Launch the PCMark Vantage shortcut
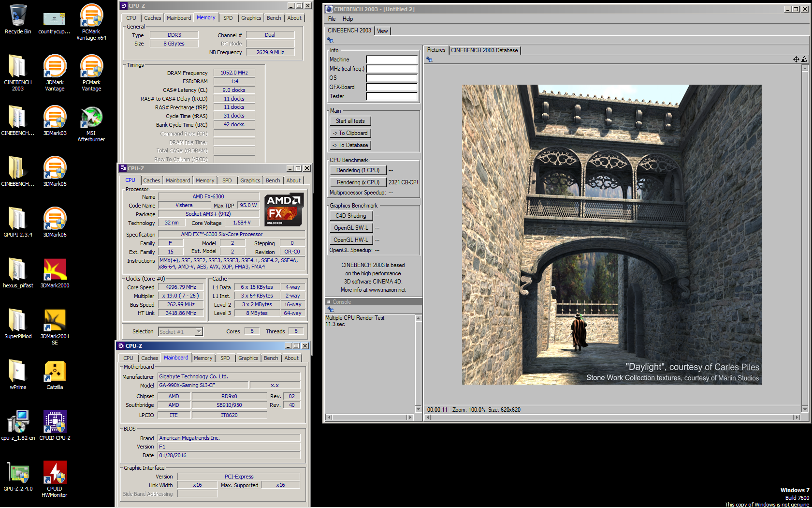 (91, 73)
